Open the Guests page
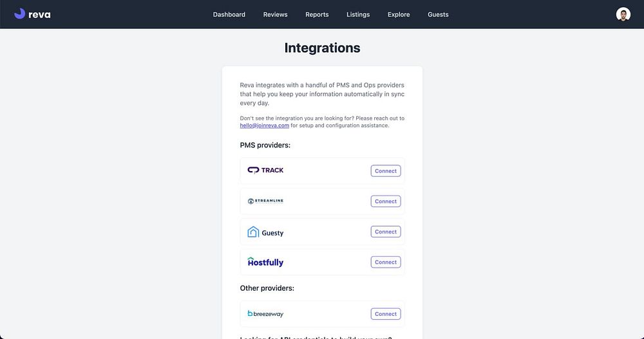 click(438, 14)
